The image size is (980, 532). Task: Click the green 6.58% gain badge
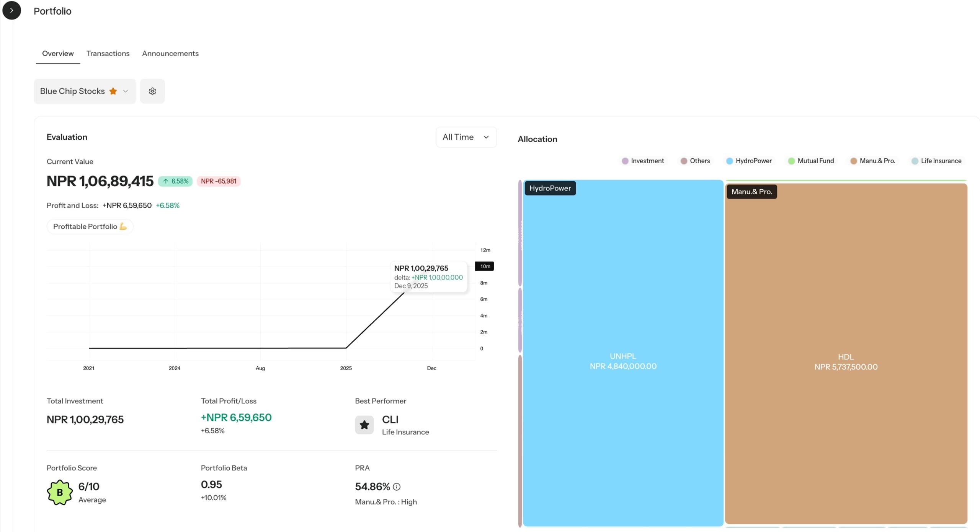175,181
